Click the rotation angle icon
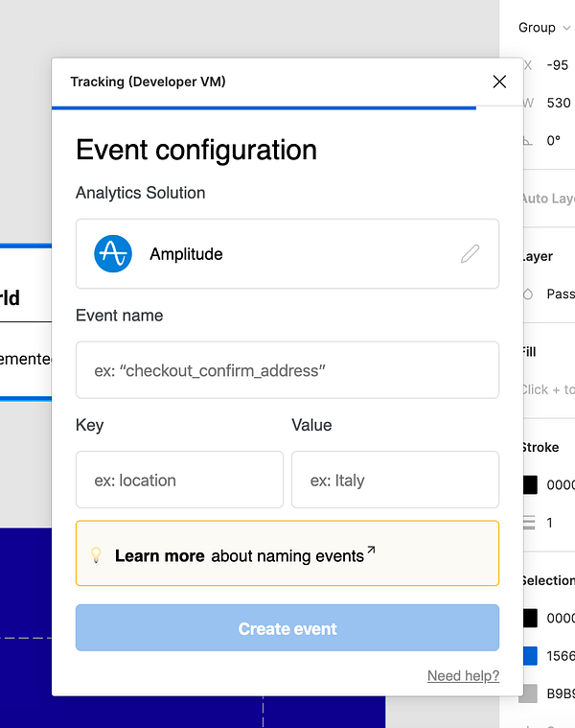 click(527, 140)
